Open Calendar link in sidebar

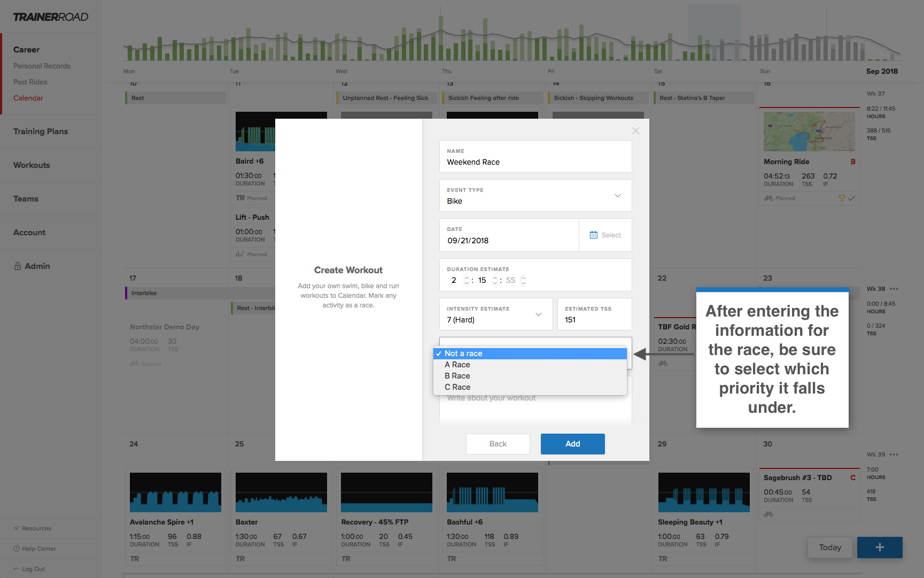point(28,98)
